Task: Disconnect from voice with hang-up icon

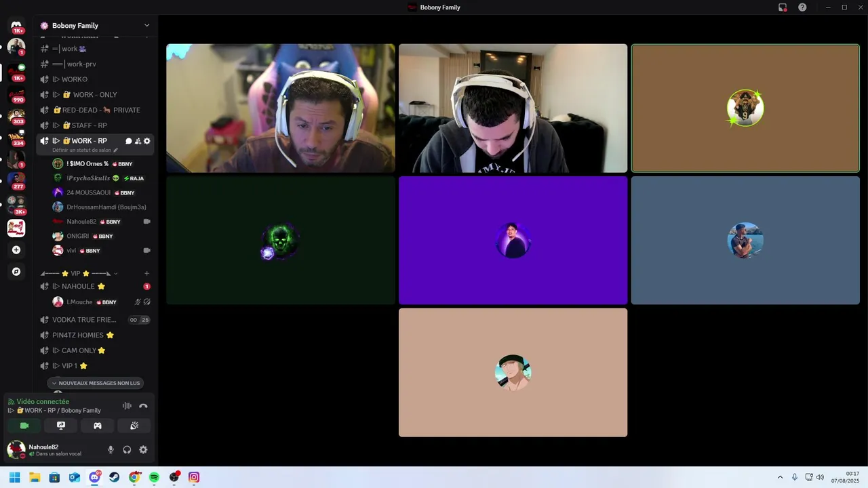Action: 143,406
